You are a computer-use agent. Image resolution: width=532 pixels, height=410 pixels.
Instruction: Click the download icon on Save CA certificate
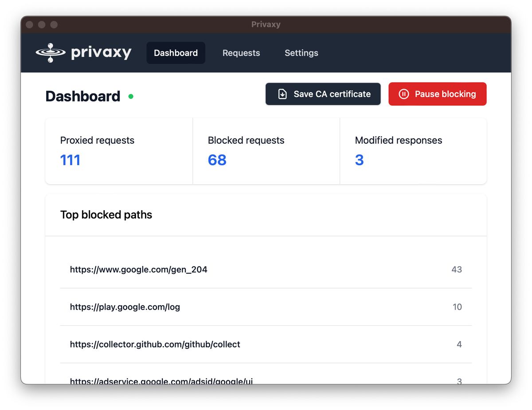(x=282, y=94)
